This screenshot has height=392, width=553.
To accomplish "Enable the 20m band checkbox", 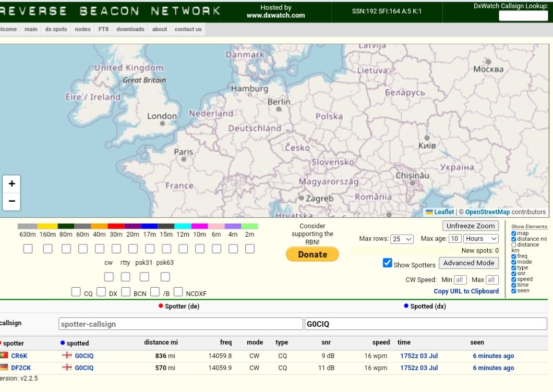I will click(133, 249).
